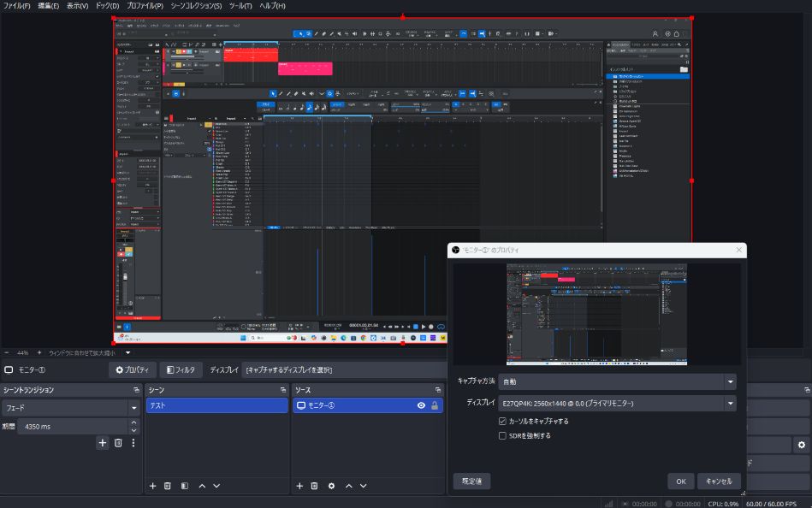Click the gear icon in the controls dock
Viewport: 812px width, 508px height.
(802, 445)
